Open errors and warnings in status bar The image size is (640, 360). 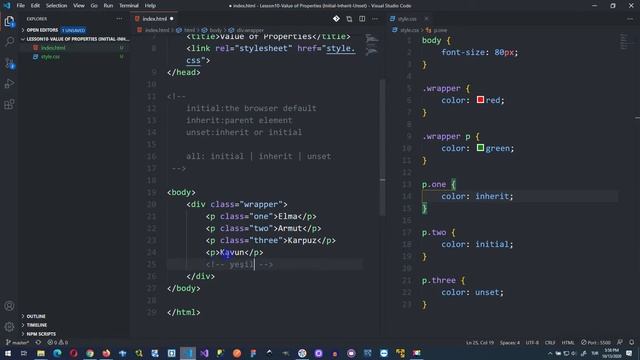pos(58,342)
